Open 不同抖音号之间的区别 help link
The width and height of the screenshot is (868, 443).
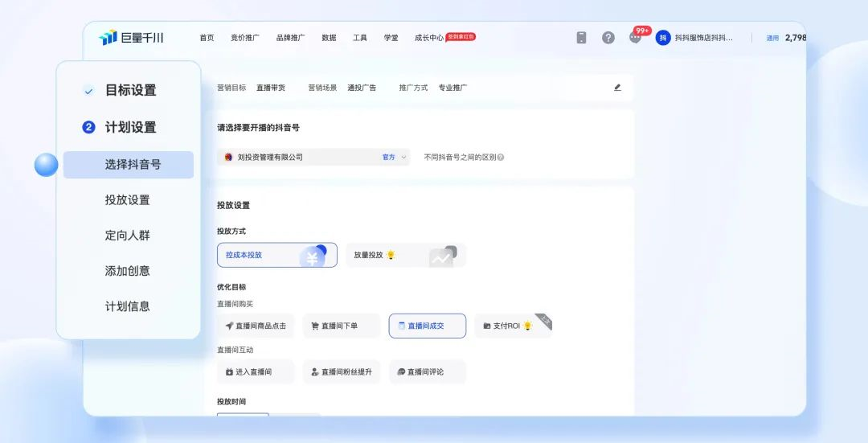tap(460, 158)
